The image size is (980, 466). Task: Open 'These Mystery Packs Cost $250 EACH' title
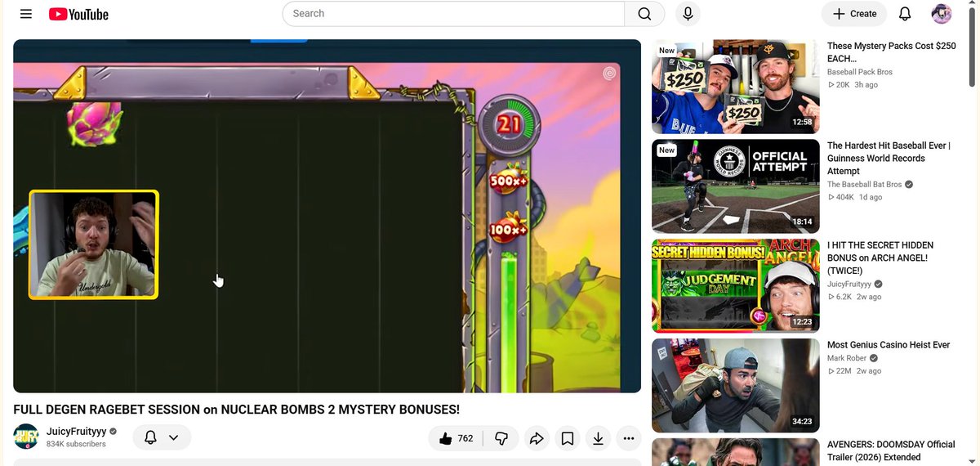[891, 52]
